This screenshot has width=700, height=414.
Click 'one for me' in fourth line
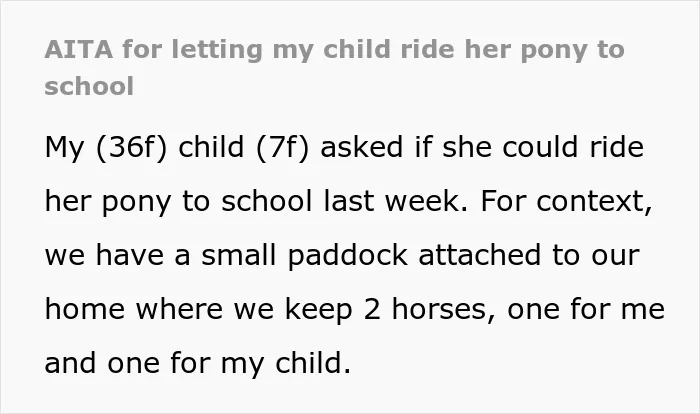(586, 309)
